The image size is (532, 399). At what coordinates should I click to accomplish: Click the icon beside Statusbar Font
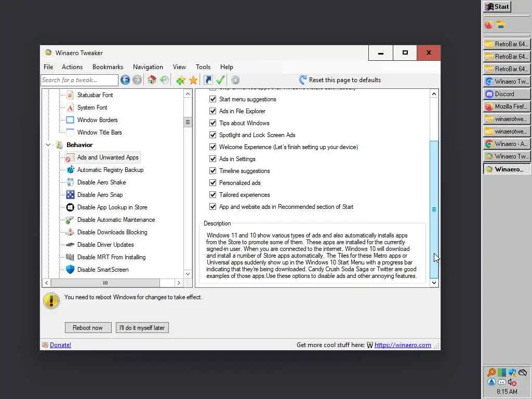(x=70, y=95)
